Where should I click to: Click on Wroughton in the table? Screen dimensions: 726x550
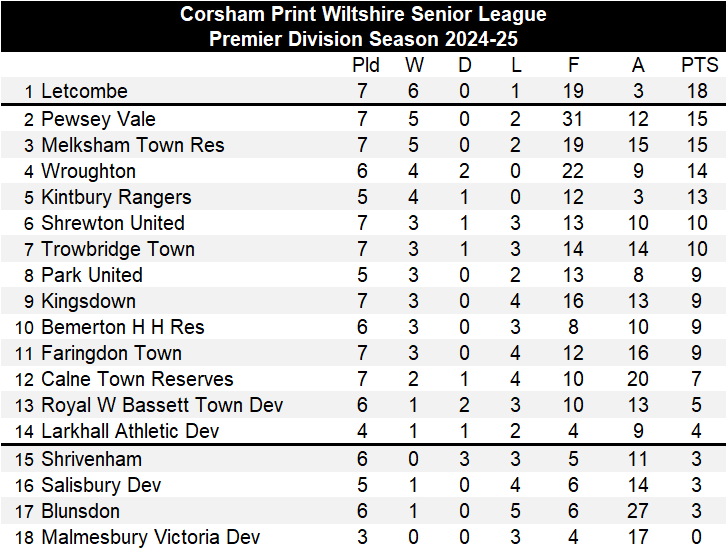tap(88, 172)
